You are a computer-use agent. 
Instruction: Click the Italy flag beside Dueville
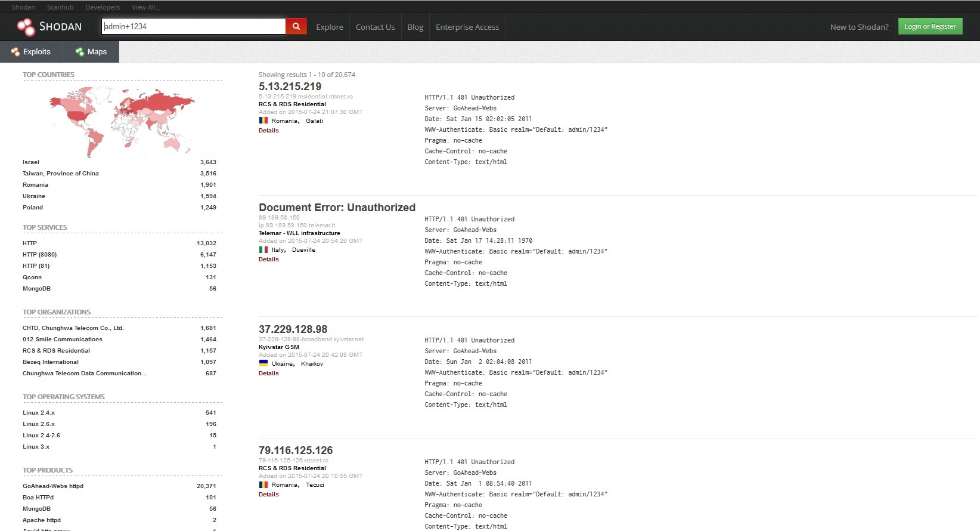(x=263, y=250)
